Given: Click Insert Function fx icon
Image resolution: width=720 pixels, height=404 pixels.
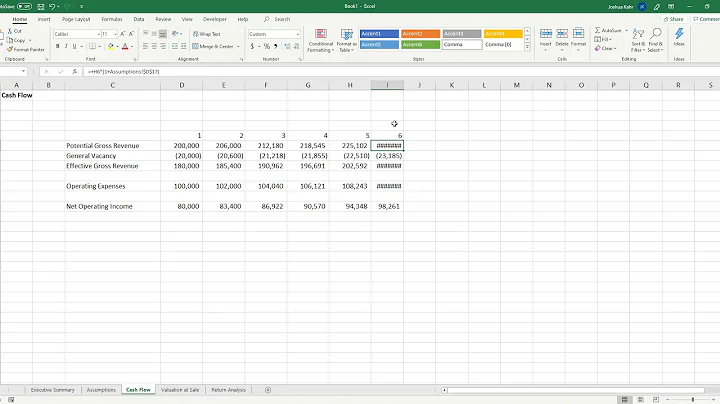Looking at the screenshot, I should point(74,72).
